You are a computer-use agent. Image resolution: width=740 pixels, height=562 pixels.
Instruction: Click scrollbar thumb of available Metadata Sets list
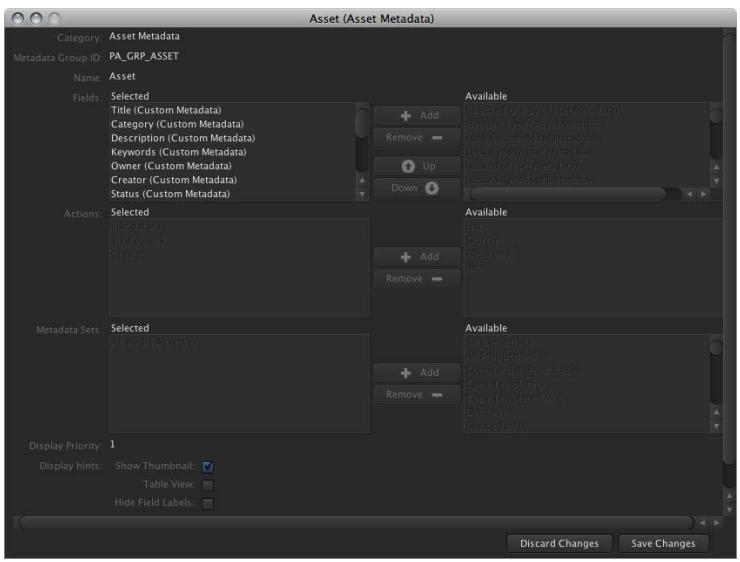[x=716, y=347]
